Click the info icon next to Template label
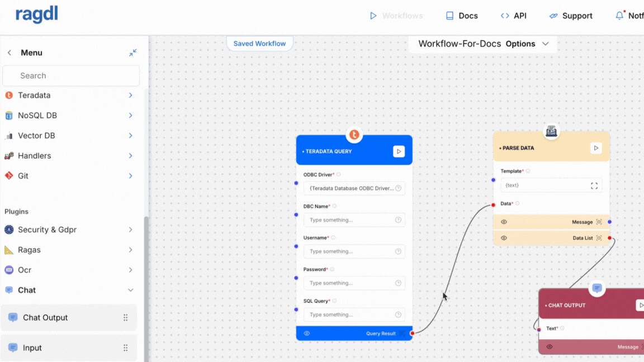The width and height of the screenshot is (644, 362). 528,171
